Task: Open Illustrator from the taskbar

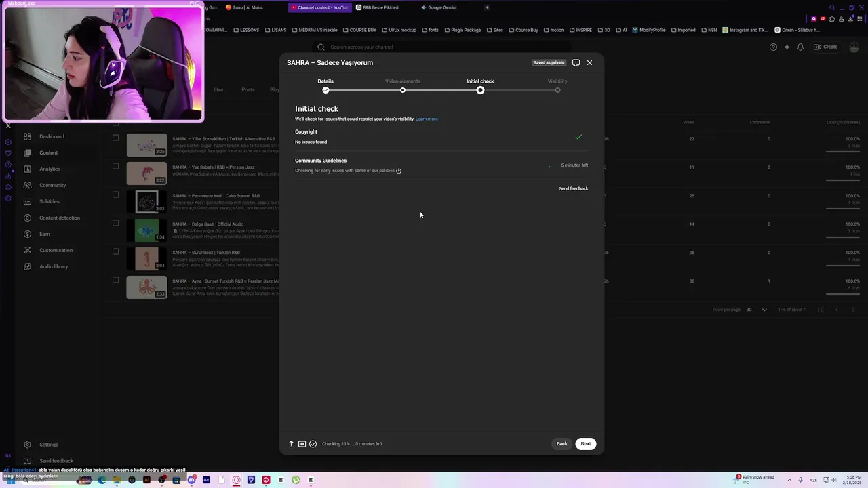Action: pos(146,480)
